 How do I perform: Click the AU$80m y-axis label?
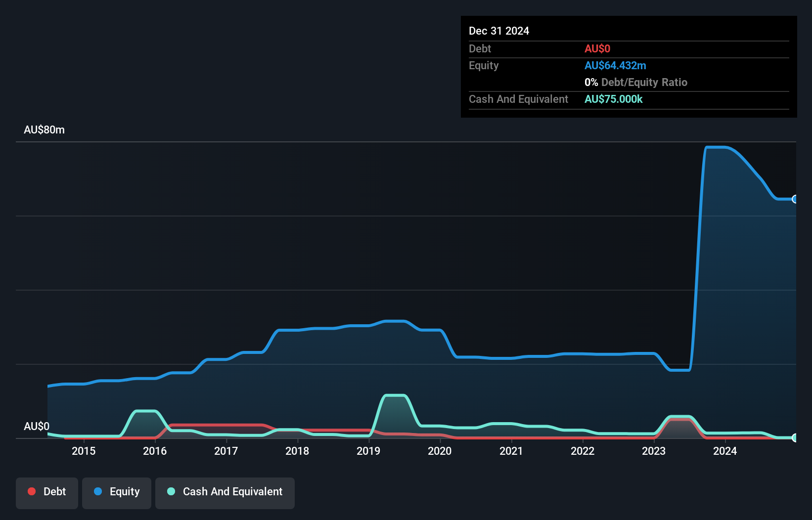coord(45,130)
